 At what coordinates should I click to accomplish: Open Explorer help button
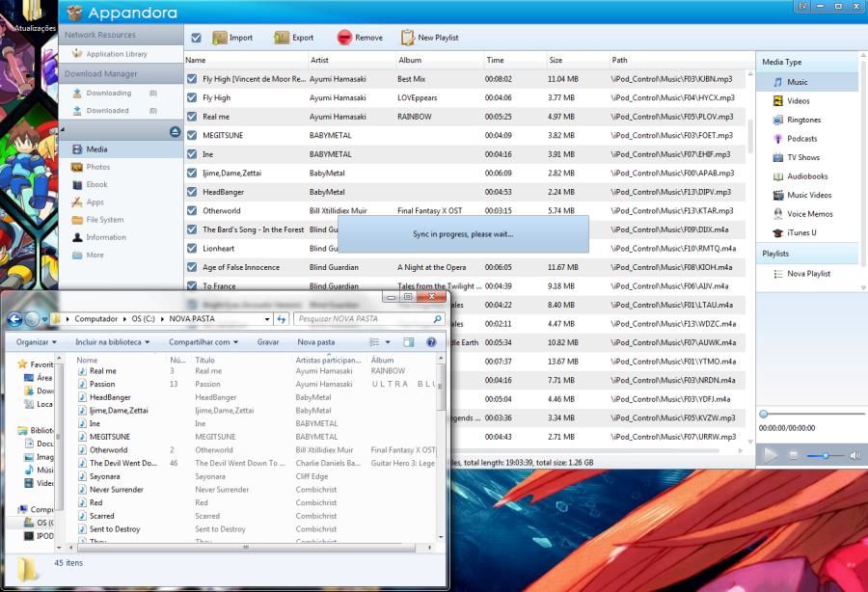431,342
